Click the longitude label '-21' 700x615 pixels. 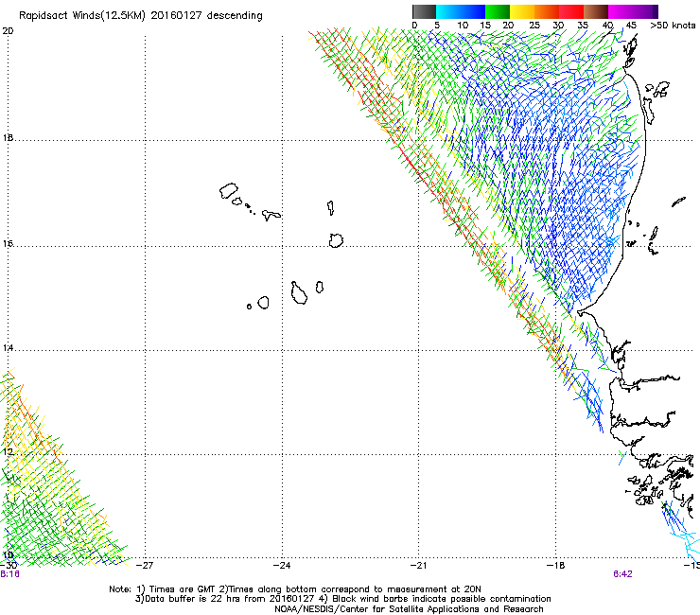point(418,565)
